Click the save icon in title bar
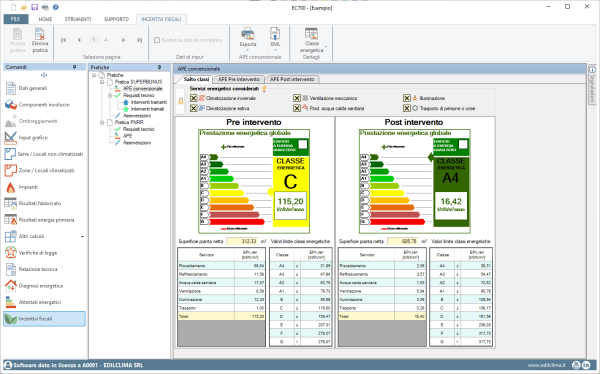Viewport: 600px width, 374px height. click(34, 7)
